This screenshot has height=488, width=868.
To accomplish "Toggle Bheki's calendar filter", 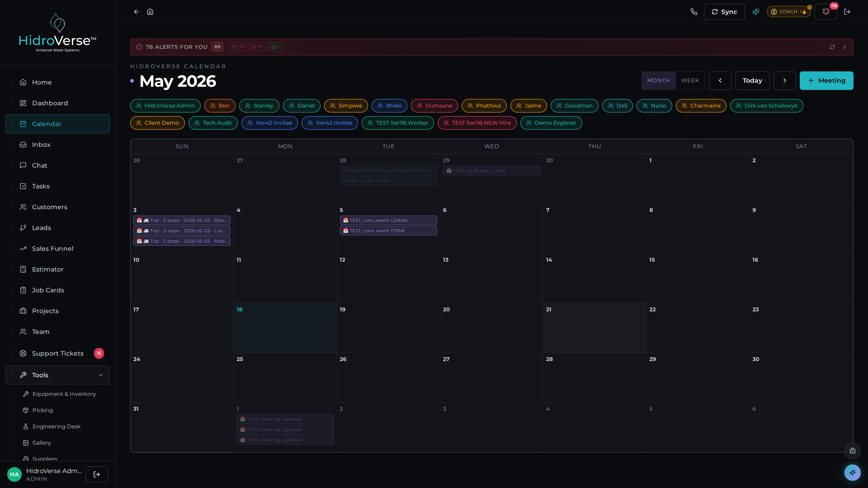I will coord(389,106).
